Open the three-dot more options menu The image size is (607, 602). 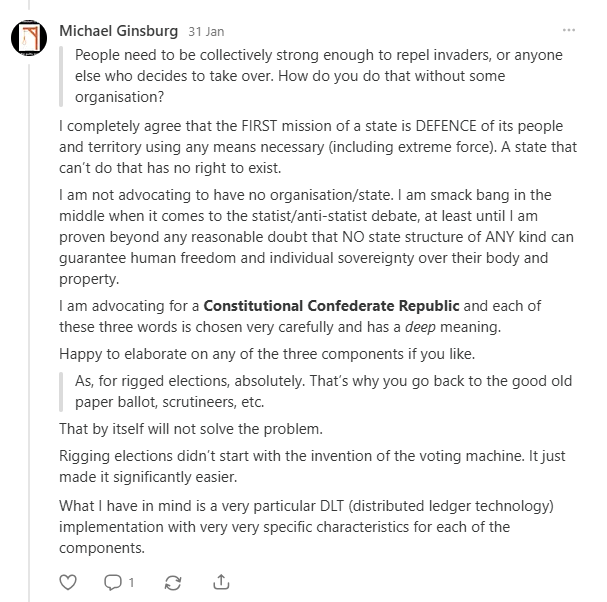pyautogui.click(x=569, y=30)
